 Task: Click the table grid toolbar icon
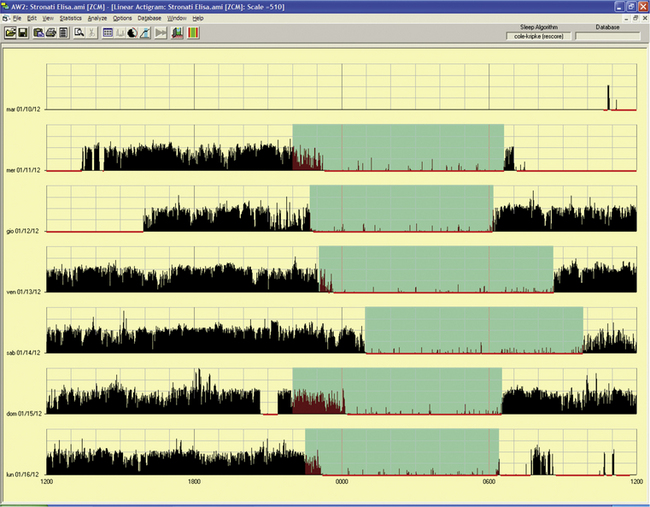pyautogui.click(x=108, y=33)
